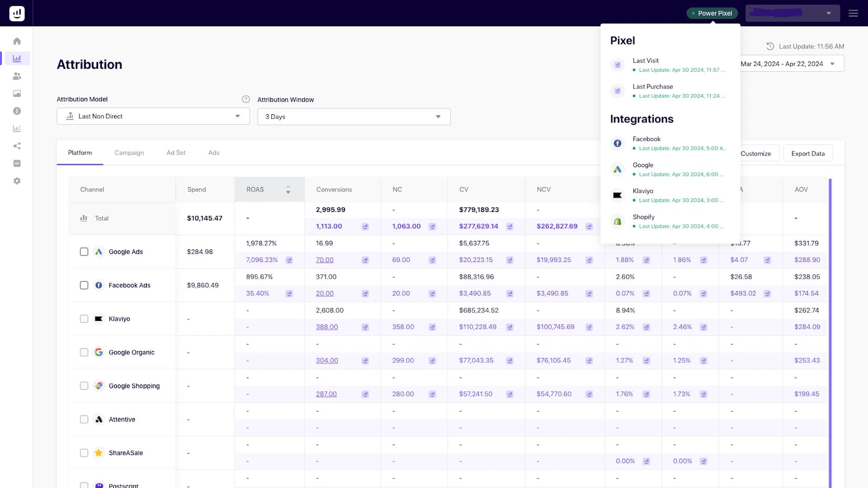This screenshot has width=868, height=488.
Task: Click the Export Data button
Action: click(807, 154)
